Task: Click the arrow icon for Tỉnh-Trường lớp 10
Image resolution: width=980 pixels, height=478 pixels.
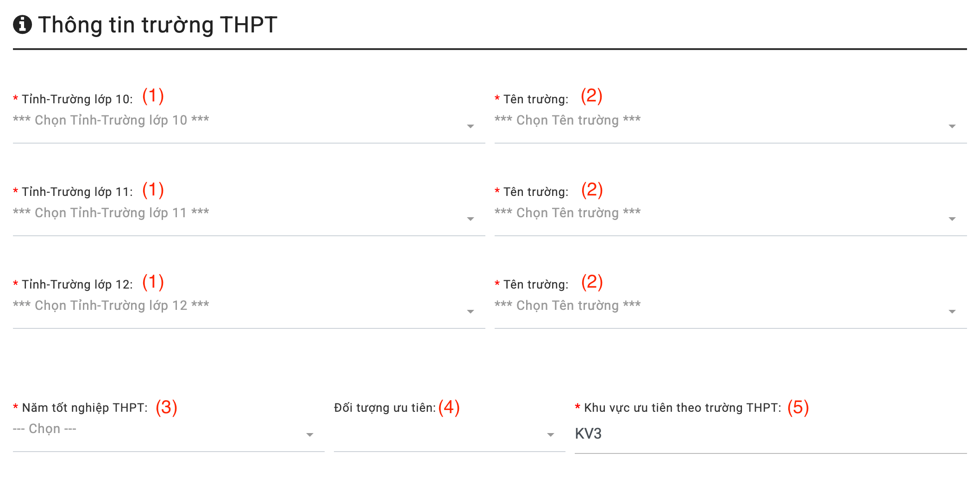Action: coord(471,126)
